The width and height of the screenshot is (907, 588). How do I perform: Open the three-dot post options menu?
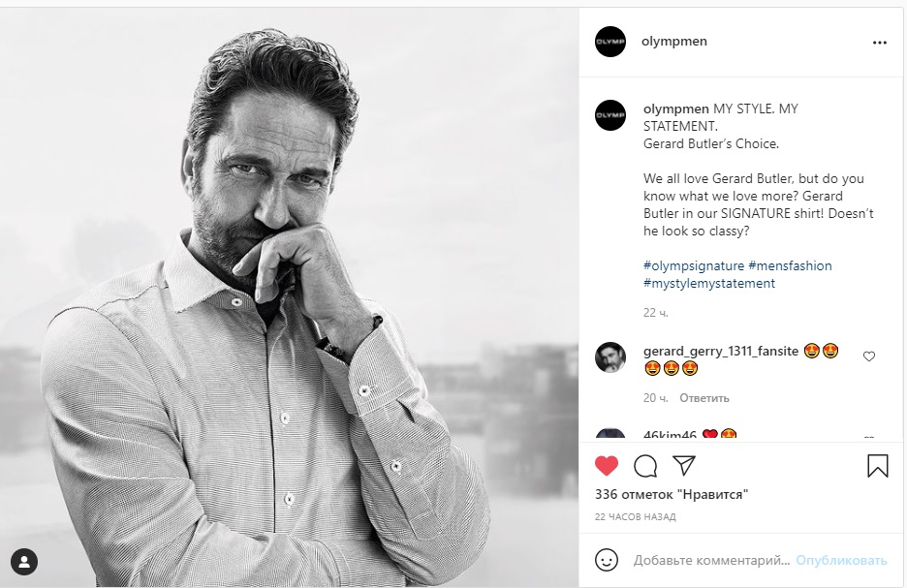click(879, 43)
